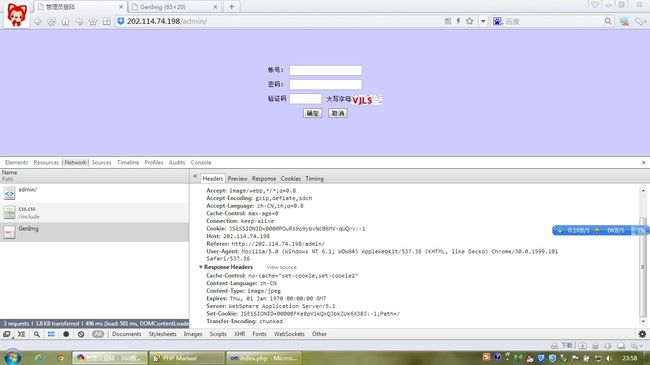Show the Preview sub-tab
The image size is (650, 365).
click(238, 178)
